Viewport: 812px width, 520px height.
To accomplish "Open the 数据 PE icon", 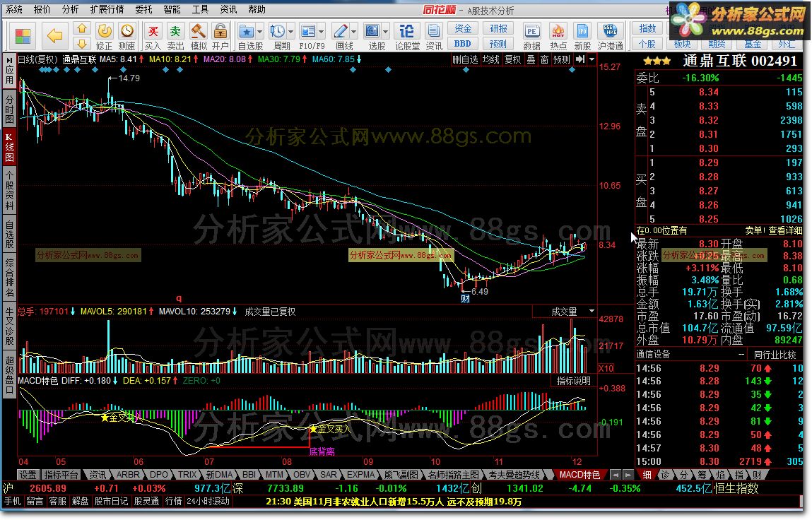I will [x=532, y=37].
